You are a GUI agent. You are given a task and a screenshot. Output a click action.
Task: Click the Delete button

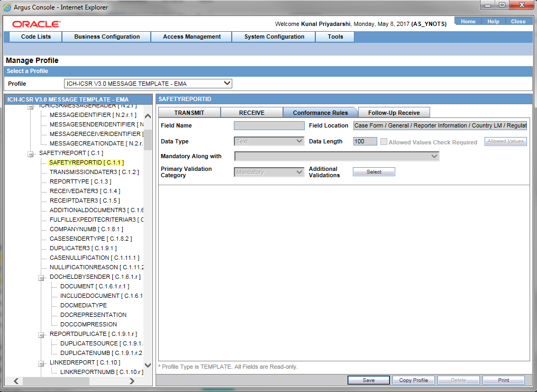click(458, 380)
